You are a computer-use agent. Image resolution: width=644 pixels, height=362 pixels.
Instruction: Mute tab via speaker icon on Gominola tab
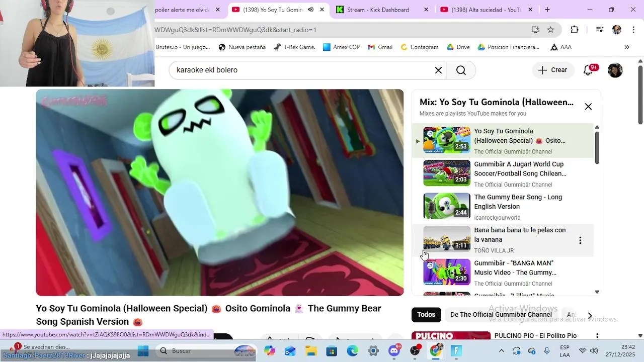click(310, 10)
